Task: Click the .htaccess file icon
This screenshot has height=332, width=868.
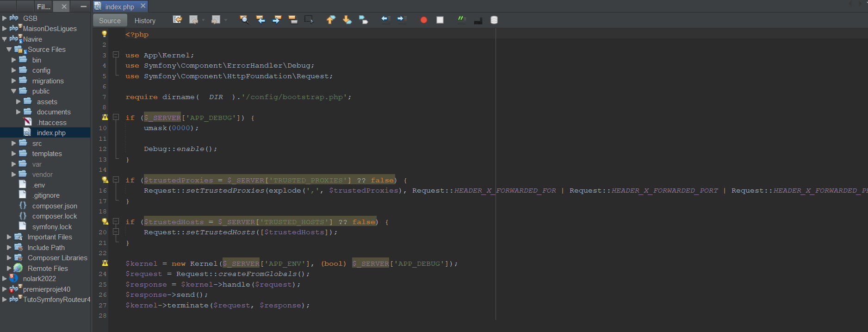Action: click(28, 122)
